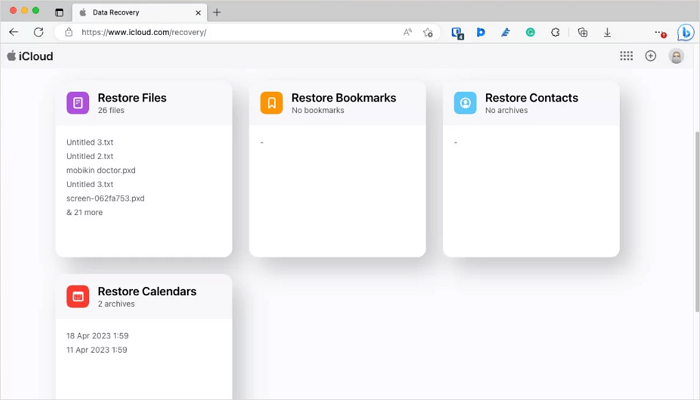Open browser Downloads icon
700x400 pixels.
[607, 32]
